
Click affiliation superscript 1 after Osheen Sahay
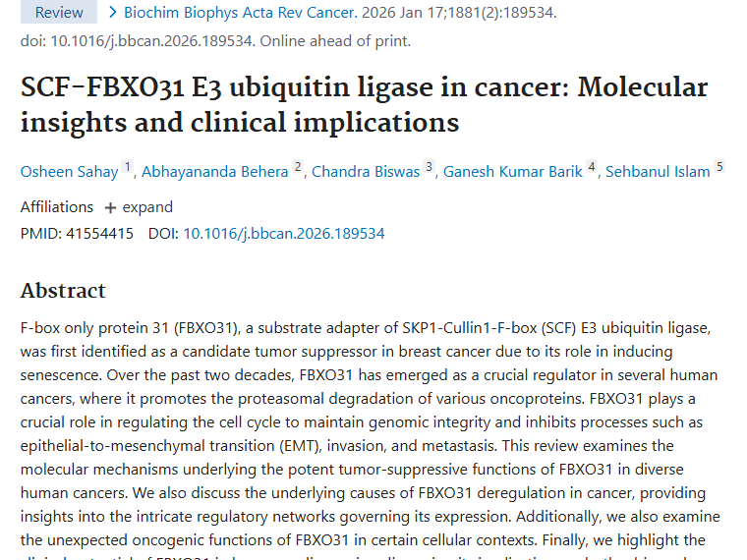tap(128, 168)
